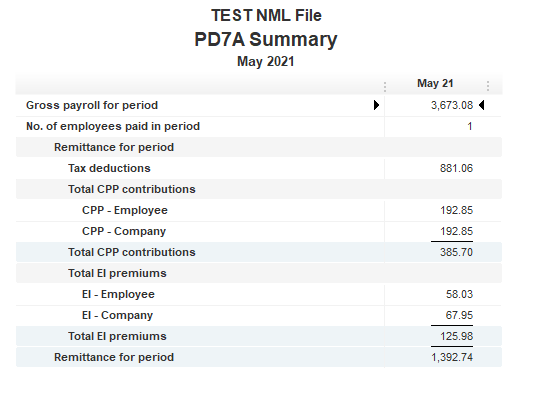The height and width of the screenshot is (401, 535).
Task: Open the gross payroll amount 3,673.08
Action: [x=452, y=105]
